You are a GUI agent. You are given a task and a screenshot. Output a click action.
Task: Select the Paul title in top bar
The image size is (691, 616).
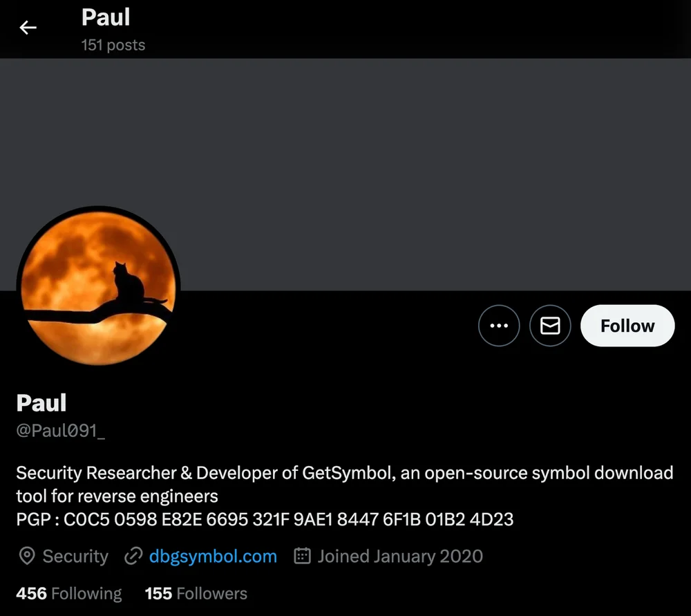[x=106, y=18]
